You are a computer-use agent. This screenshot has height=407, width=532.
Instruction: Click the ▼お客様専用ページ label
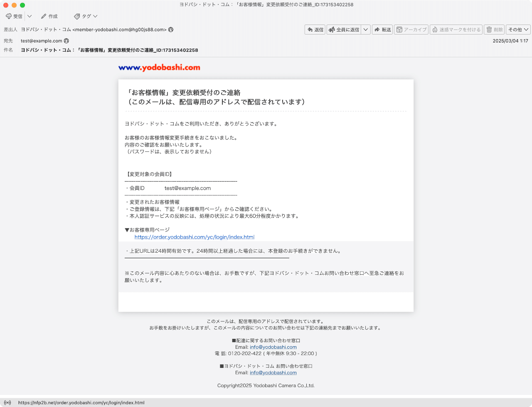[x=147, y=230]
